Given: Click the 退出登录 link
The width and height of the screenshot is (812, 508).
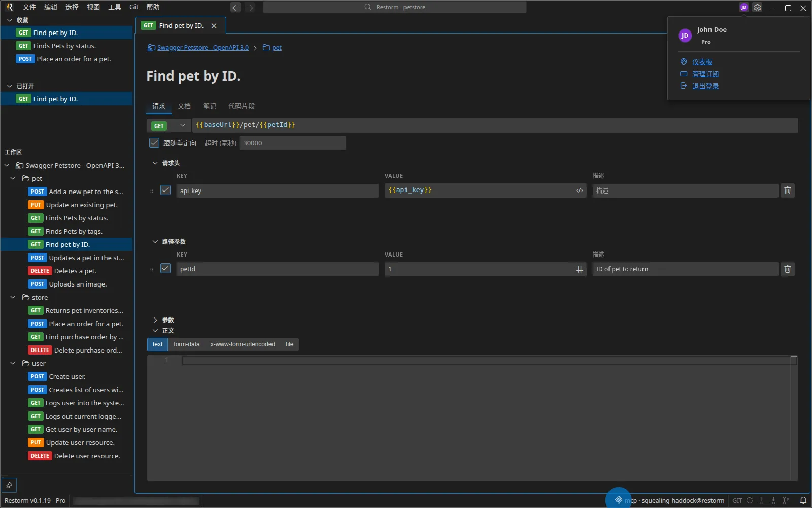Looking at the screenshot, I should pyautogui.click(x=705, y=86).
